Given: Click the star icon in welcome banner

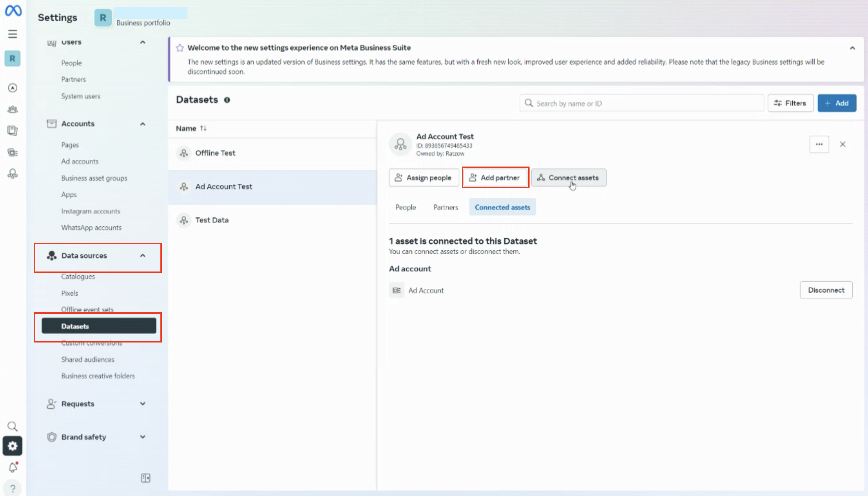Looking at the screenshot, I should pos(180,48).
